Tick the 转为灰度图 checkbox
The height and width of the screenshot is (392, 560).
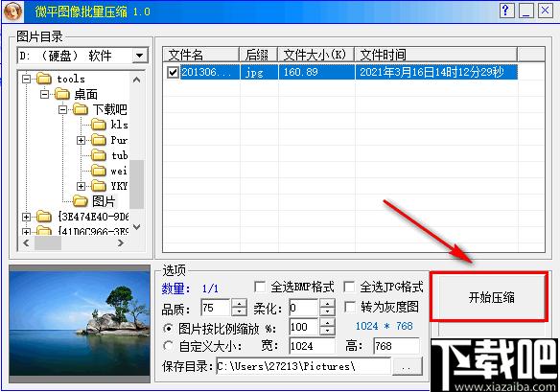coord(350,307)
